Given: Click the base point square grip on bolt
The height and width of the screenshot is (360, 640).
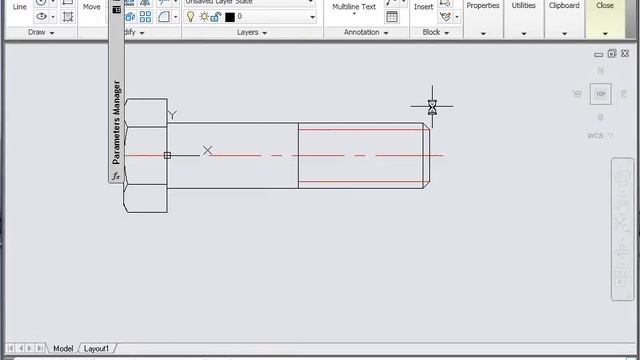Looking at the screenshot, I should [167, 156].
